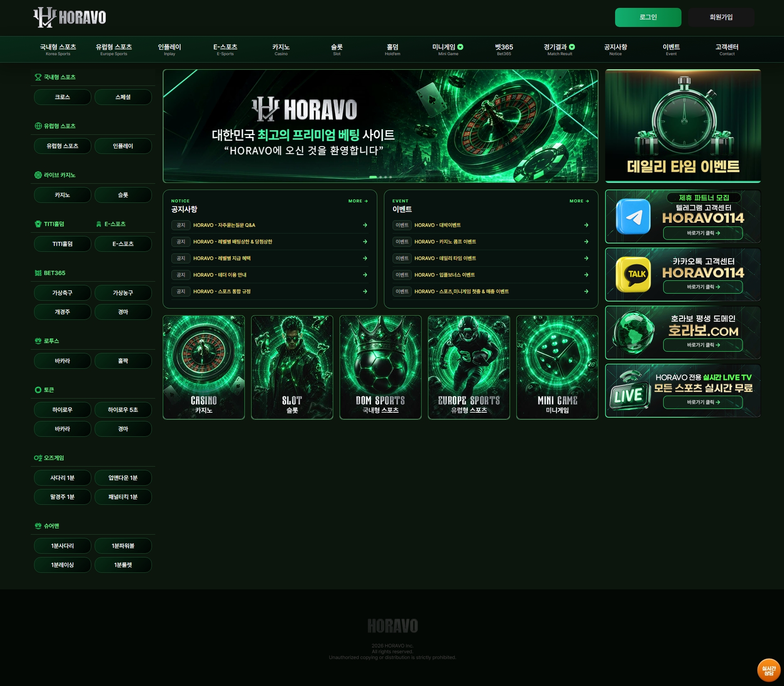The image size is (784, 686).
Task: Expand notice list via MORE link
Action: tap(358, 201)
